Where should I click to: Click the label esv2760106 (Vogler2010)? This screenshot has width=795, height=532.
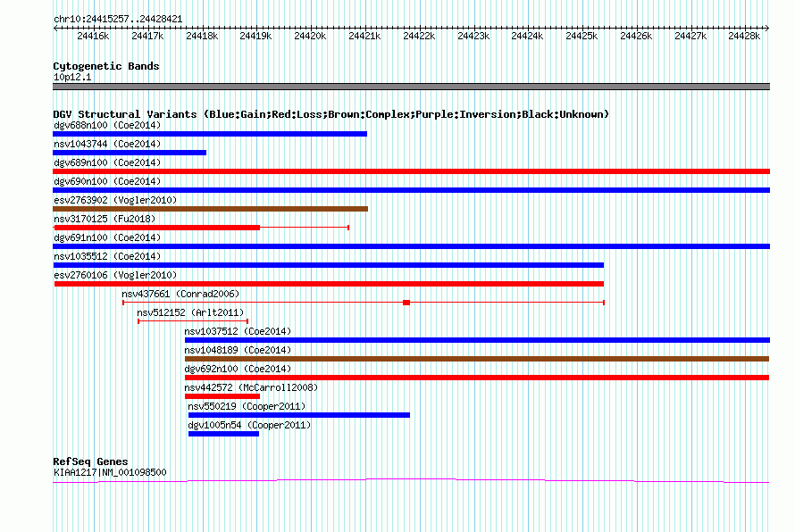pyautogui.click(x=115, y=275)
